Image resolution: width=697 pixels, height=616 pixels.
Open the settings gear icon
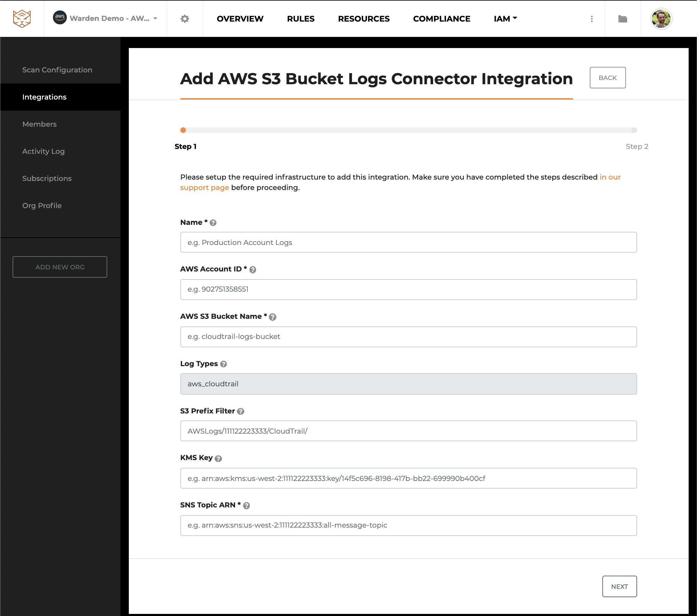click(185, 18)
